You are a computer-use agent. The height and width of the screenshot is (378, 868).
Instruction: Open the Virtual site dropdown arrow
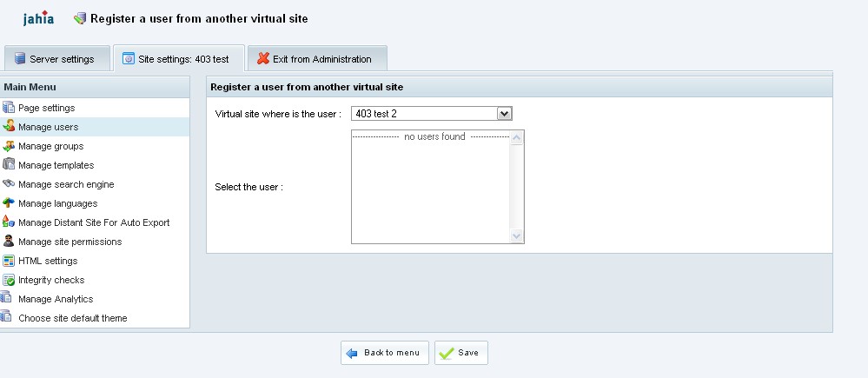click(504, 114)
